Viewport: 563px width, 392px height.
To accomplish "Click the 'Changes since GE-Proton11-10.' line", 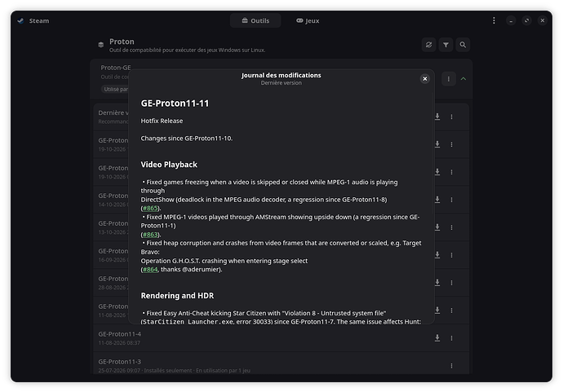I will [x=187, y=138].
